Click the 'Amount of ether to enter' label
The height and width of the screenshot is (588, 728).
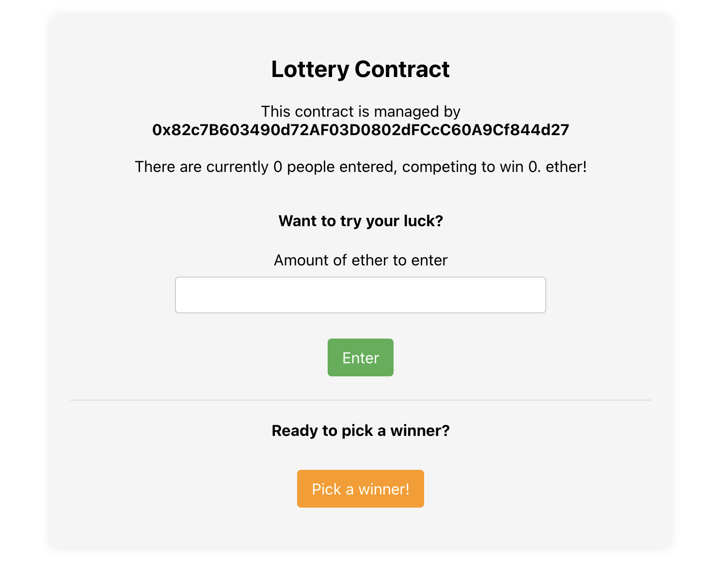[360, 260]
